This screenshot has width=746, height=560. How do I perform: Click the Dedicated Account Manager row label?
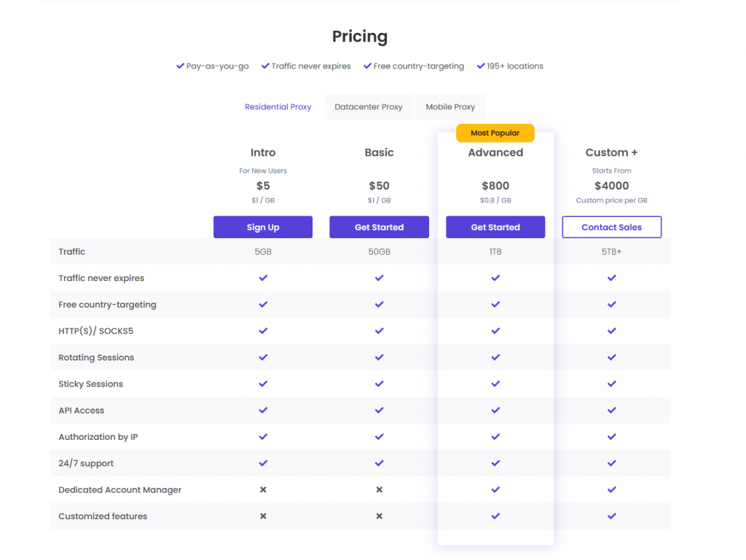[x=120, y=489]
